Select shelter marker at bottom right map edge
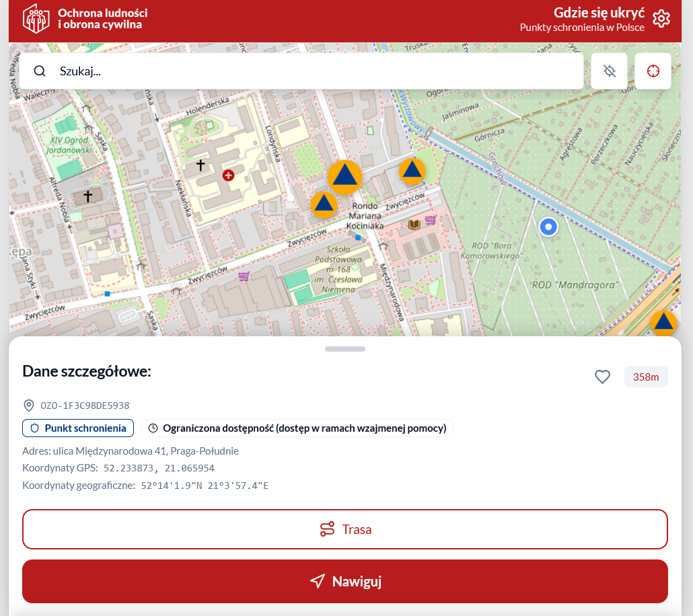 point(663,323)
